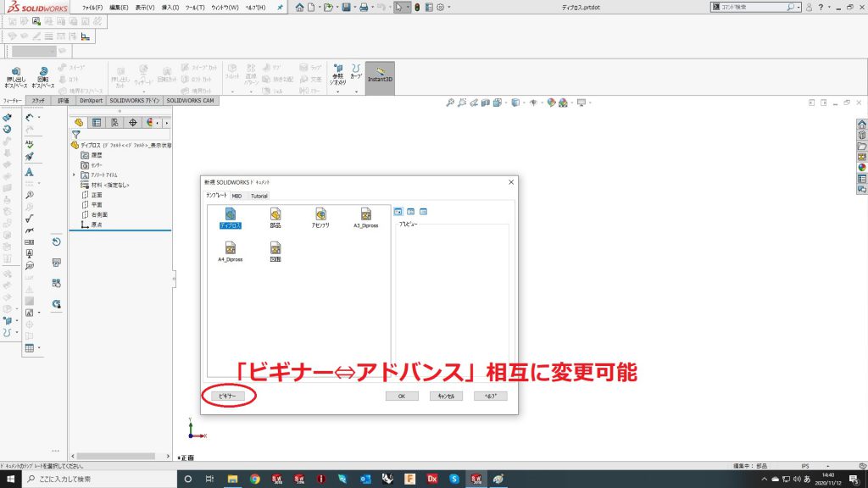Click the ヘルプ (Help) button in dialog
The image size is (868, 488).
click(x=491, y=396)
